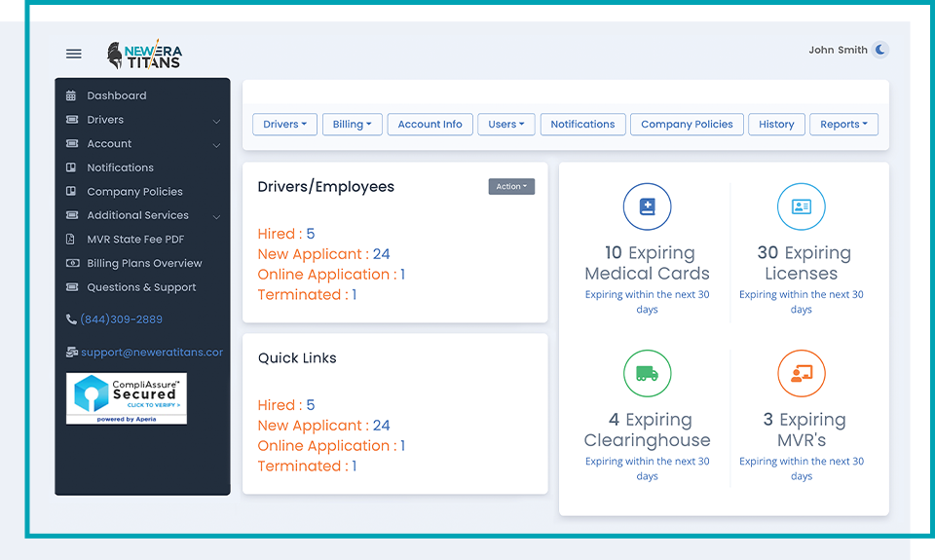
Task: Go to Dashboard in the sidebar
Action: [x=116, y=95]
